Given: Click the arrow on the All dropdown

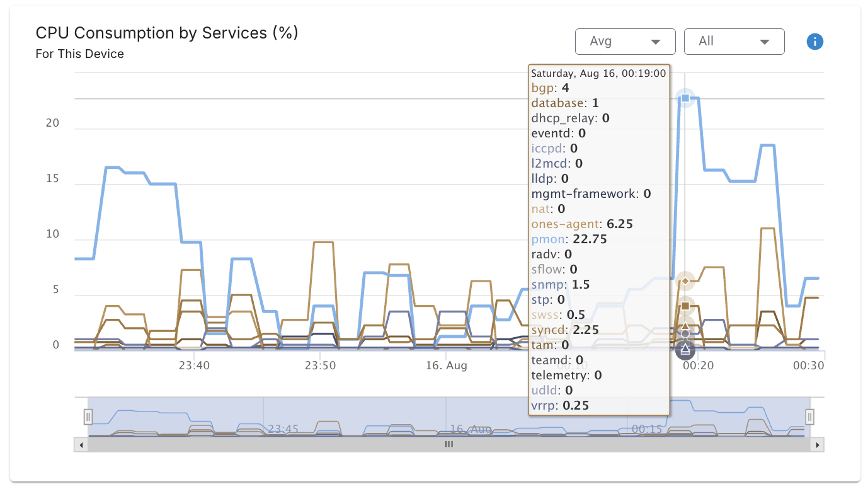Looking at the screenshot, I should 765,42.
